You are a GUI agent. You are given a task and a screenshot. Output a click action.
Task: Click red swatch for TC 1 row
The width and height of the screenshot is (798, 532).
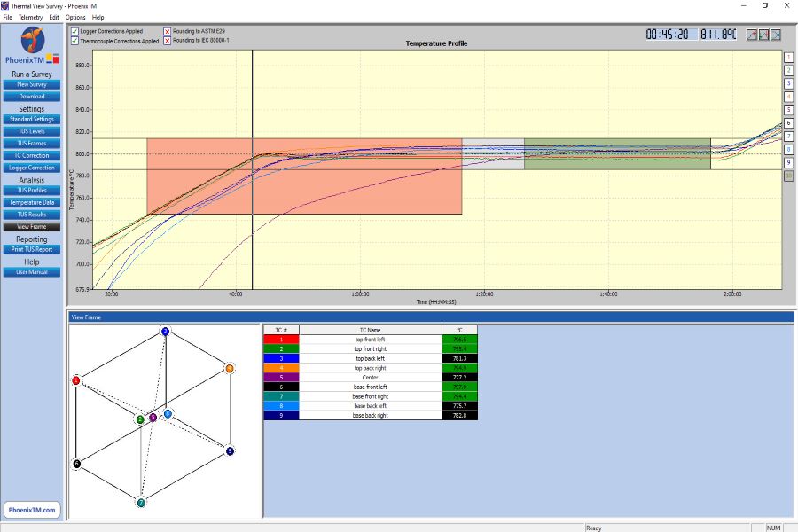coord(281,340)
